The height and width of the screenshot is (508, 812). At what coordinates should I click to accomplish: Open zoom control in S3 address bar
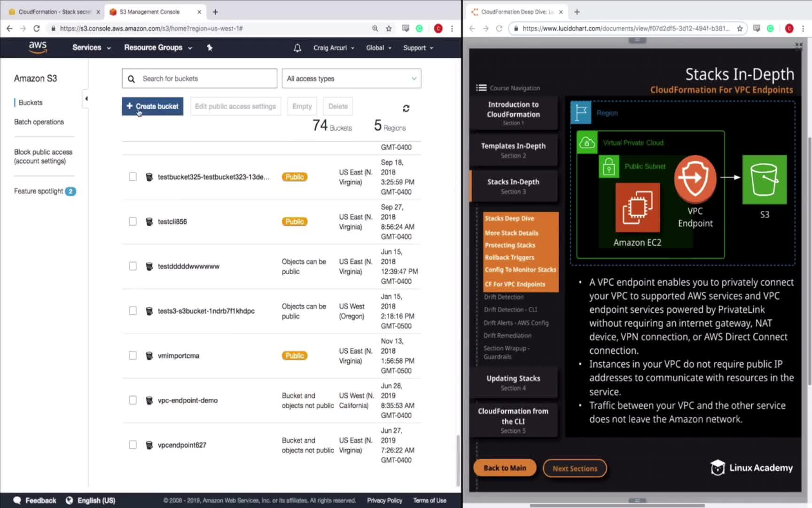pos(375,28)
